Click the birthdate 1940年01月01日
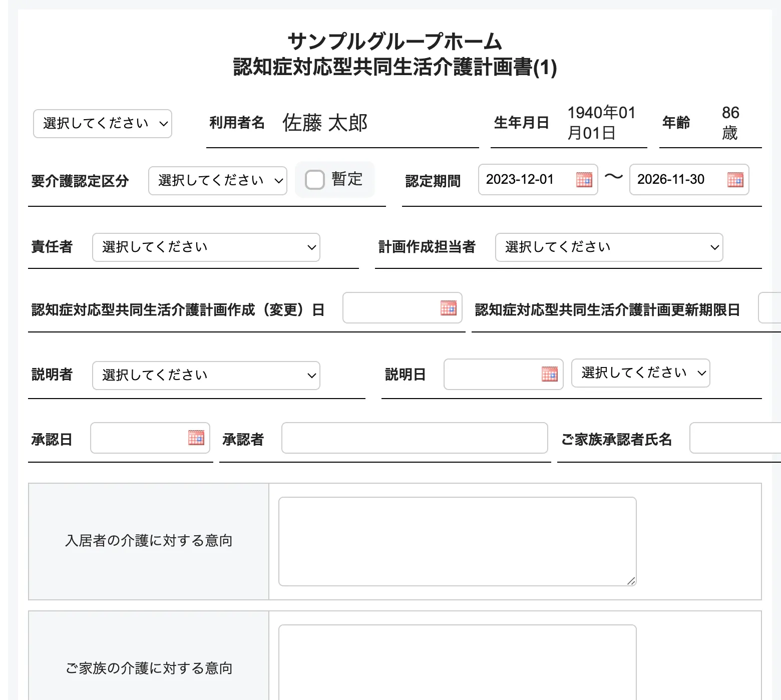 click(x=601, y=123)
